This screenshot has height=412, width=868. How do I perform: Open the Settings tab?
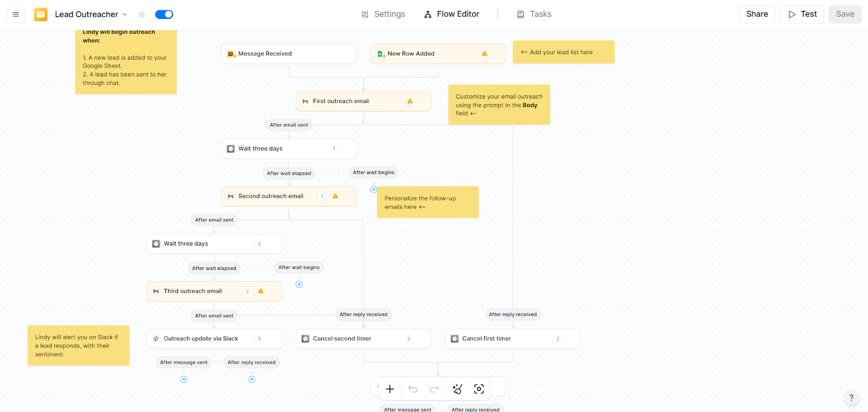click(x=383, y=14)
